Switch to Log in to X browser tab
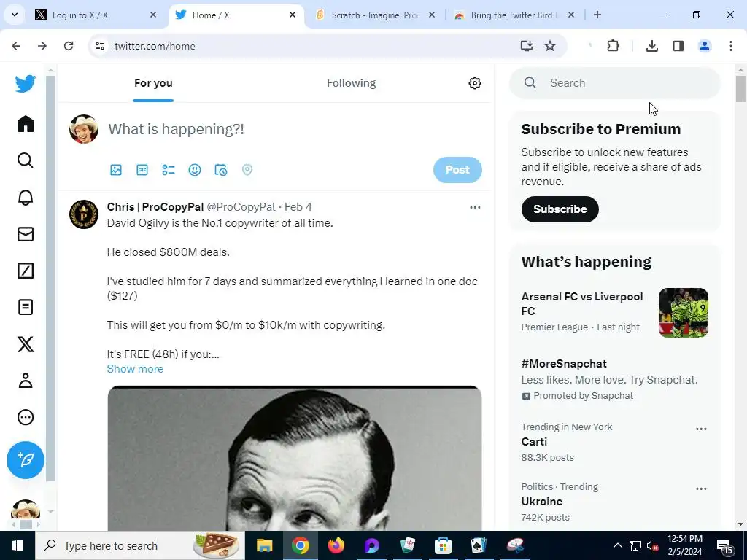 96,15
